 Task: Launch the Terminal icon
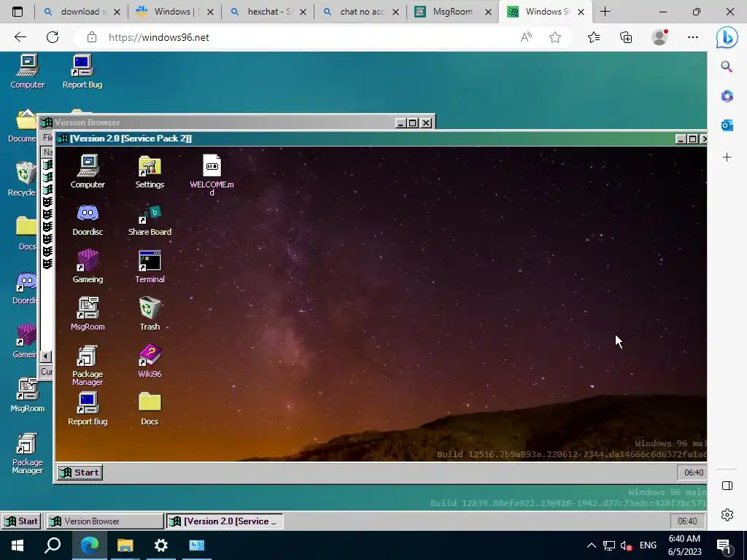tap(150, 266)
